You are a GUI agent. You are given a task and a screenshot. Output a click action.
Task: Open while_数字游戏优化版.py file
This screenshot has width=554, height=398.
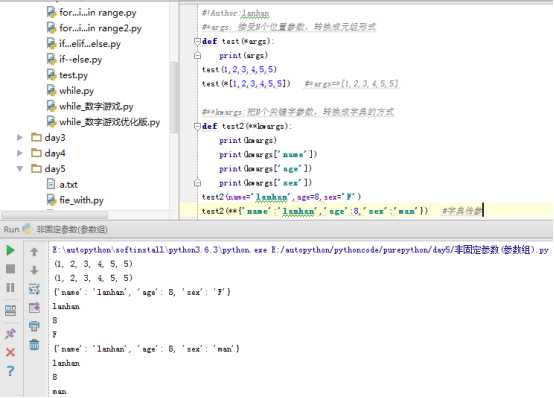[x=110, y=122]
